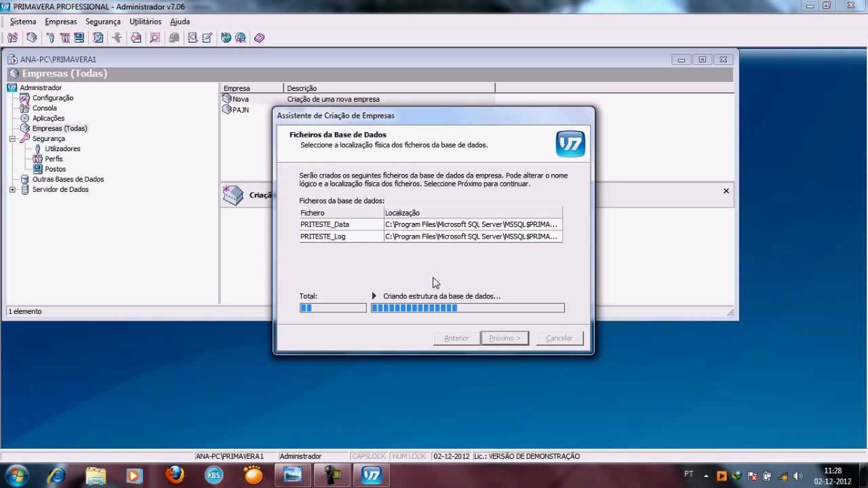This screenshot has height=488, width=868.
Task: Click the Descrição column header
Action: (389, 88)
